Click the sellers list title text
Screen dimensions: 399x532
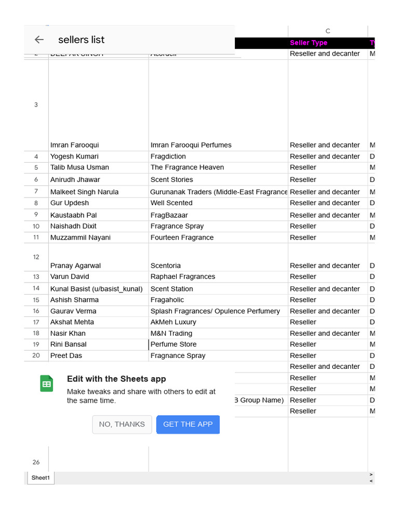point(81,39)
